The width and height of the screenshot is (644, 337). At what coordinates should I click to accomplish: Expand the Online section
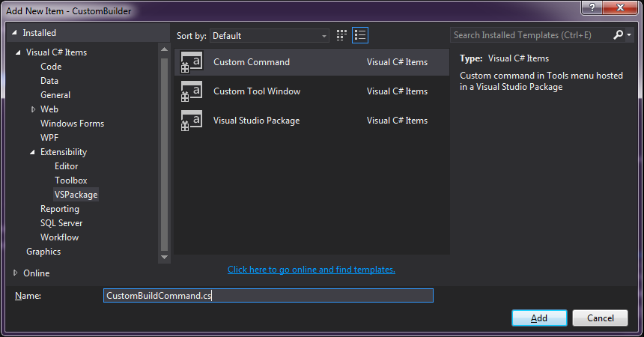[x=16, y=273]
